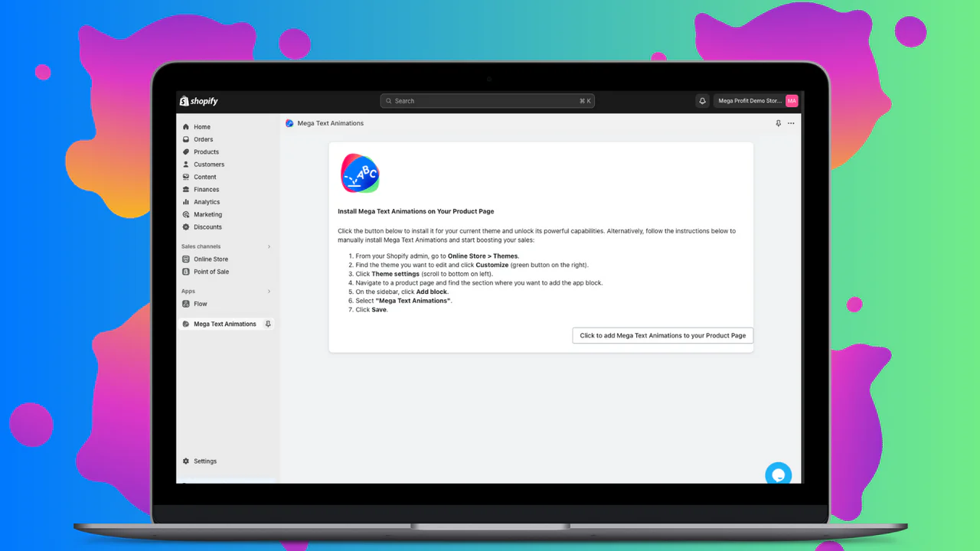Open the Mega Profit Demo Store menu

pyautogui.click(x=757, y=101)
